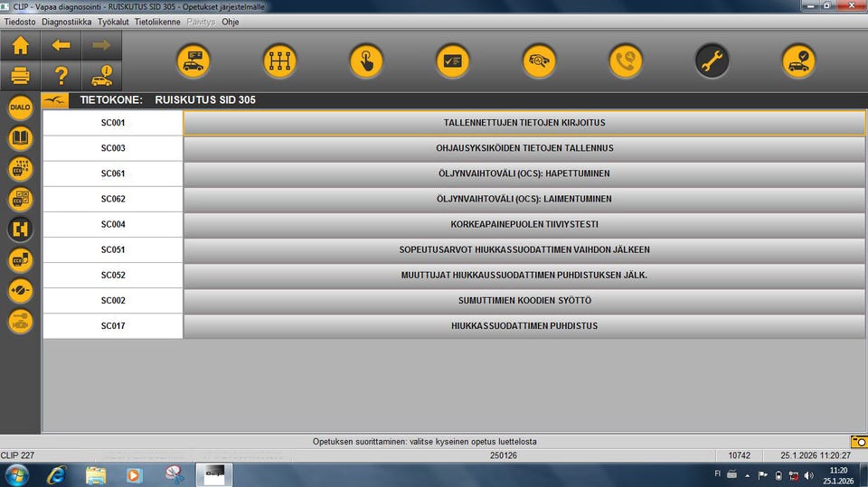
Task: Open the volume speaker tray icon
Action: (808, 475)
